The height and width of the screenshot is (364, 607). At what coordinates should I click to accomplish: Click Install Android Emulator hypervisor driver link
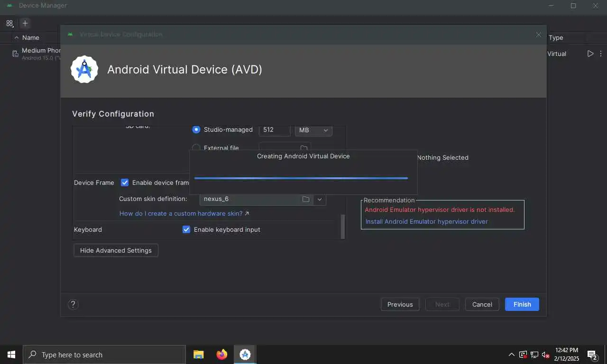click(426, 221)
